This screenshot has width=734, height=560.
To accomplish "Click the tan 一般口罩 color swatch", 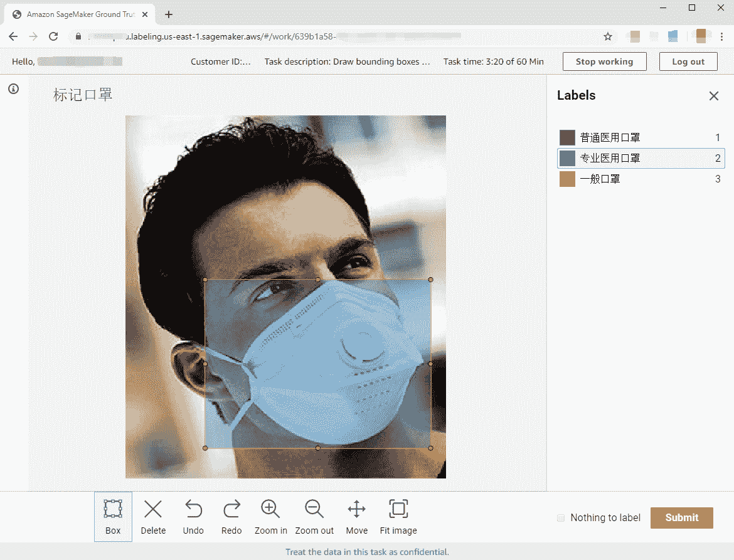I will point(567,179).
